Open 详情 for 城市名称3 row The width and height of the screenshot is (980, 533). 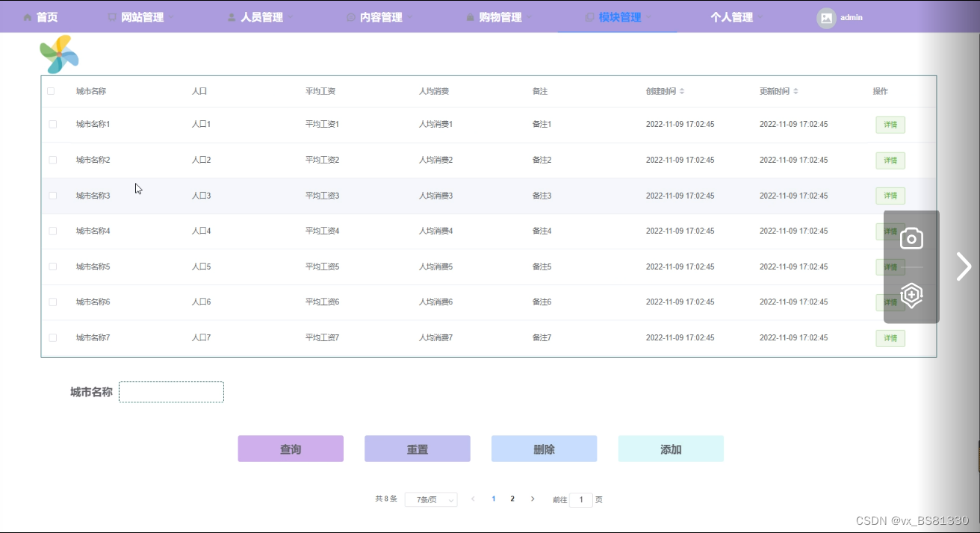point(890,196)
